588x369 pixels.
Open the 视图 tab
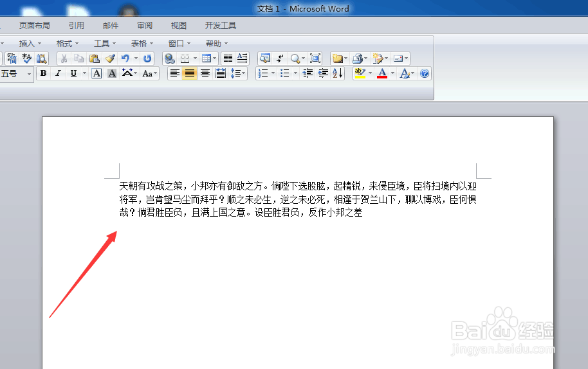(178, 26)
